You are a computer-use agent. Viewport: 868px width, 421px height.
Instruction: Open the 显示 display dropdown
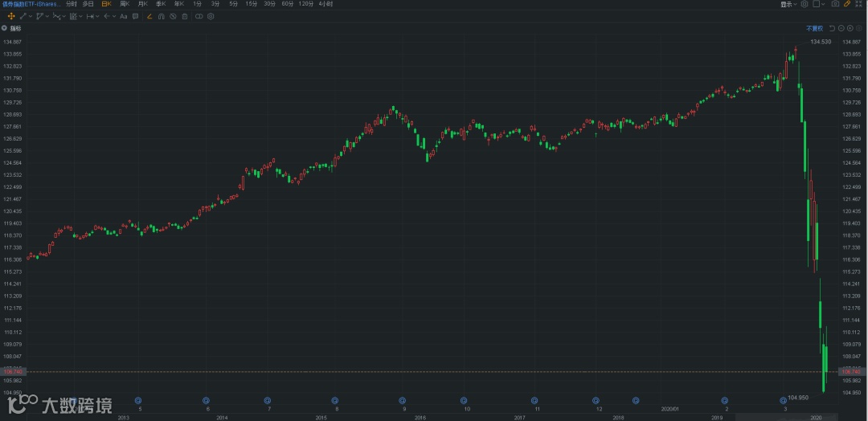click(789, 4)
